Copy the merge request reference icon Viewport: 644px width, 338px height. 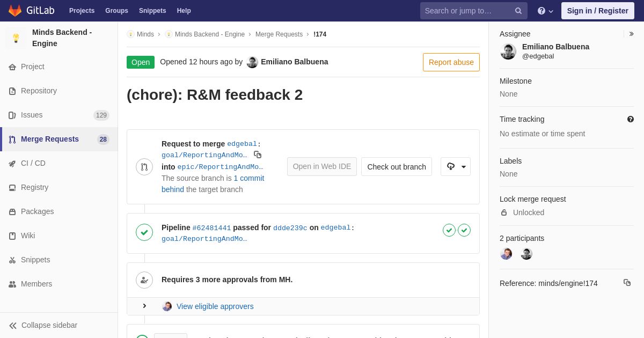pyautogui.click(x=627, y=283)
